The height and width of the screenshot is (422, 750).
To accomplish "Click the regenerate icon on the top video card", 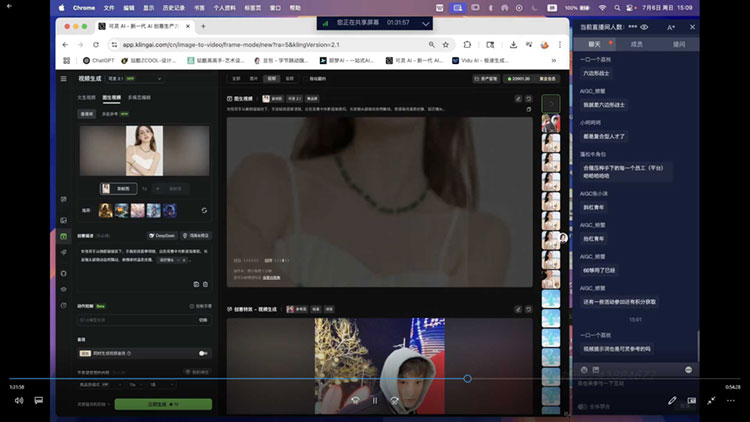I will click(x=529, y=99).
